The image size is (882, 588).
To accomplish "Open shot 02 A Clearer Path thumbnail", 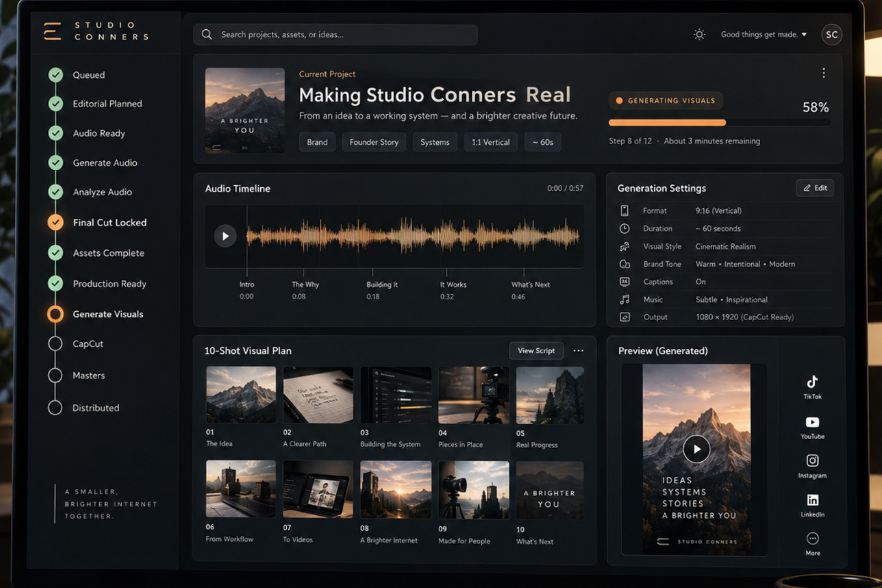I will click(x=318, y=395).
